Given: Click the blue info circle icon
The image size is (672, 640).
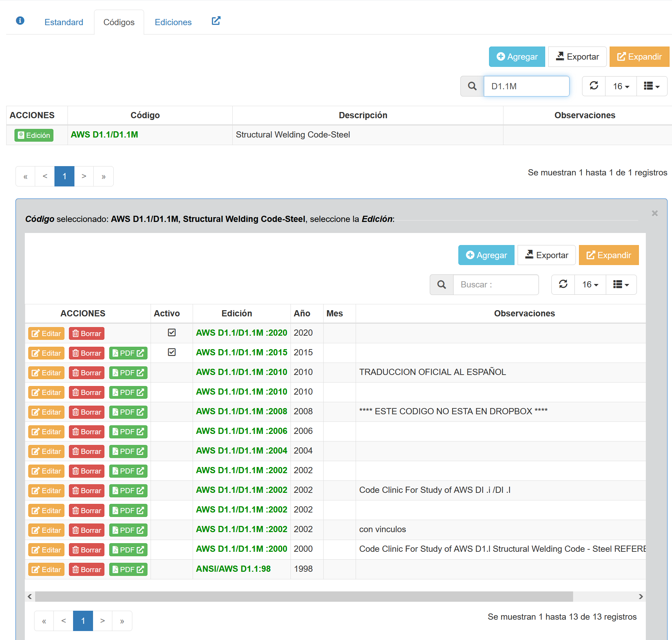Looking at the screenshot, I should click(x=20, y=21).
